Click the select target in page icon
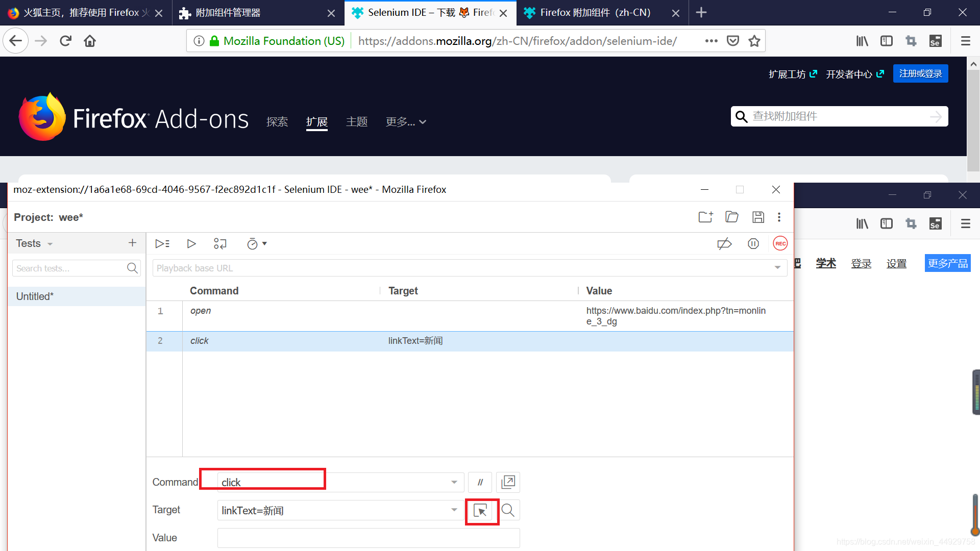Screen dimensions: 980x551 point(480,510)
